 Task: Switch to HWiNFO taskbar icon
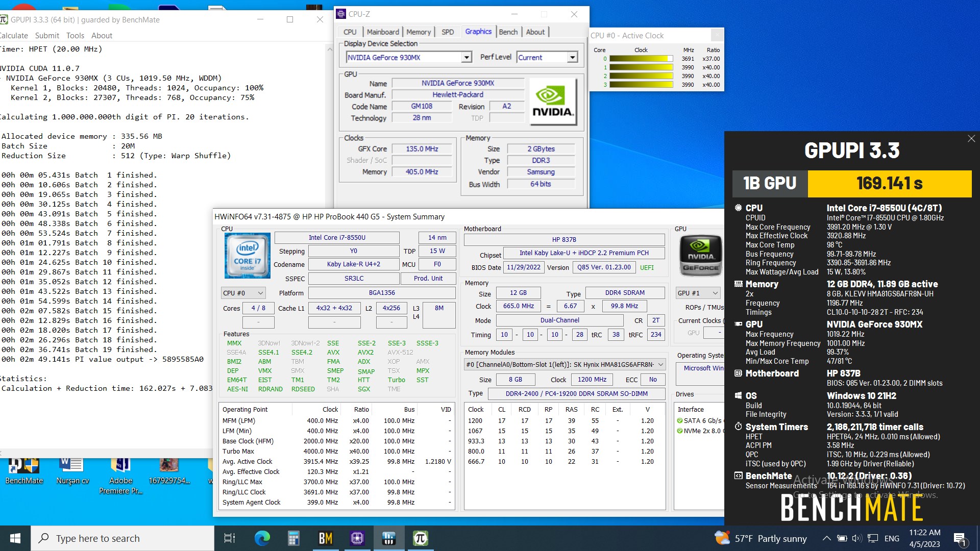388,538
